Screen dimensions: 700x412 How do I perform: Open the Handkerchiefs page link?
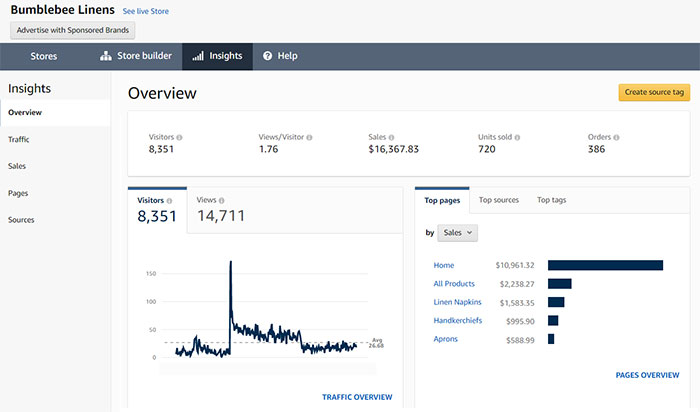[x=458, y=320]
